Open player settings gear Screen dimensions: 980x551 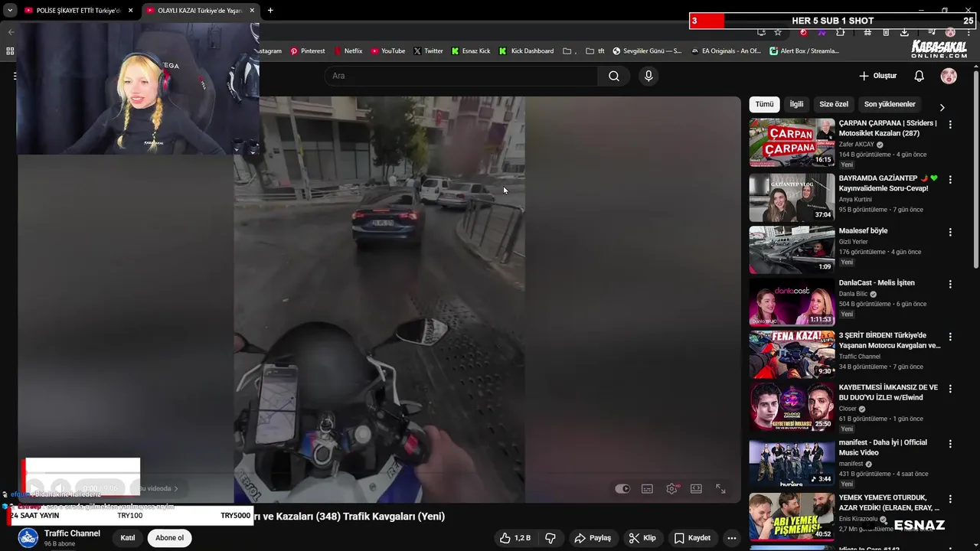click(671, 489)
